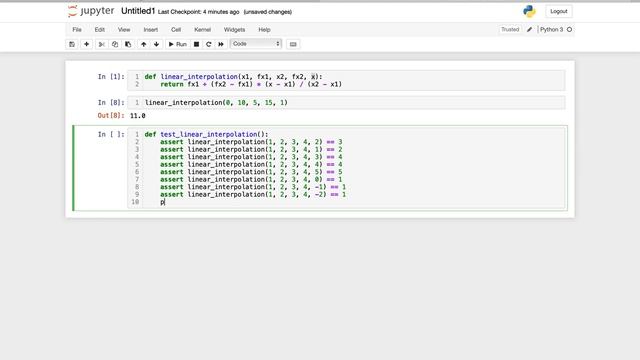
Task: Open the File menu
Action: pyautogui.click(x=77, y=30)
